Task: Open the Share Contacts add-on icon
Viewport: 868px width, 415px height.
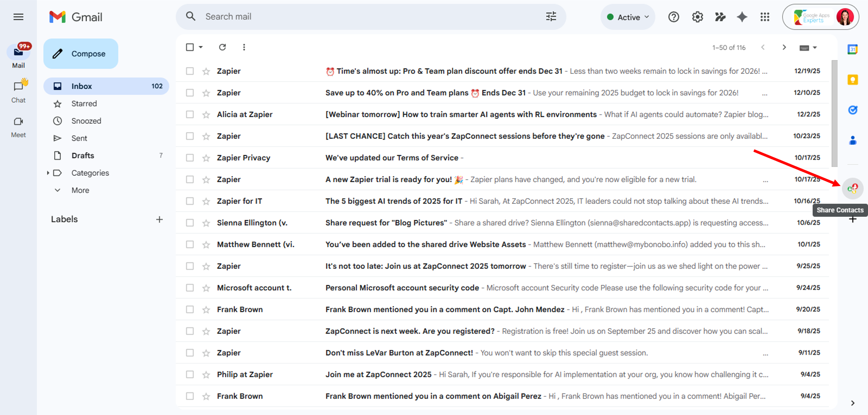Action: pyautogui.click(x=852, y=188)
